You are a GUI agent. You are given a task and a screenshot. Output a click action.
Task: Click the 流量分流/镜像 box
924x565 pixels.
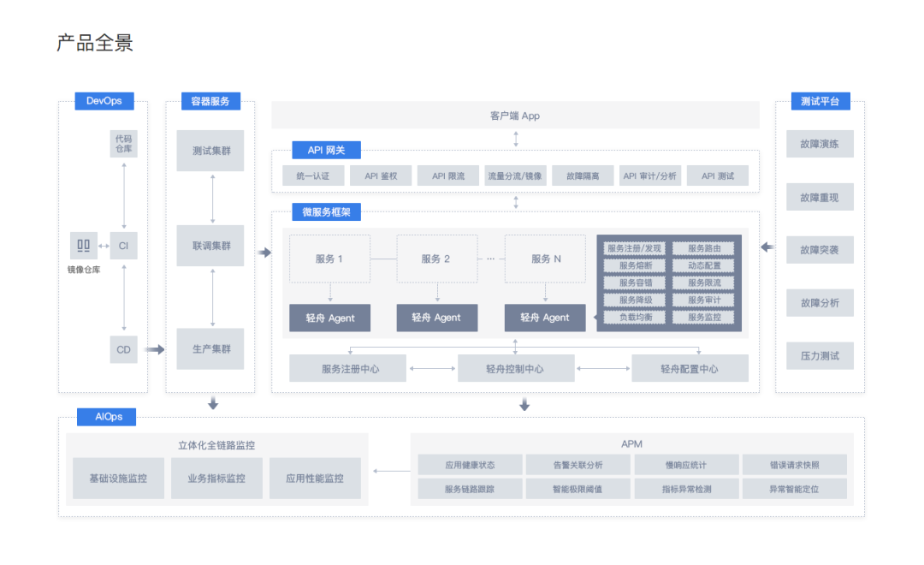point(515,175)
